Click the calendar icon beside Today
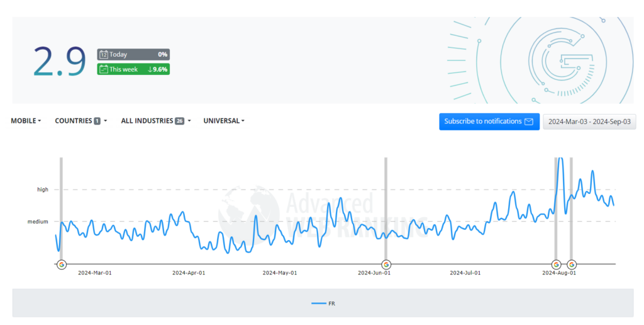This screenshot has height=325, width=644. (x=104, y=55)
